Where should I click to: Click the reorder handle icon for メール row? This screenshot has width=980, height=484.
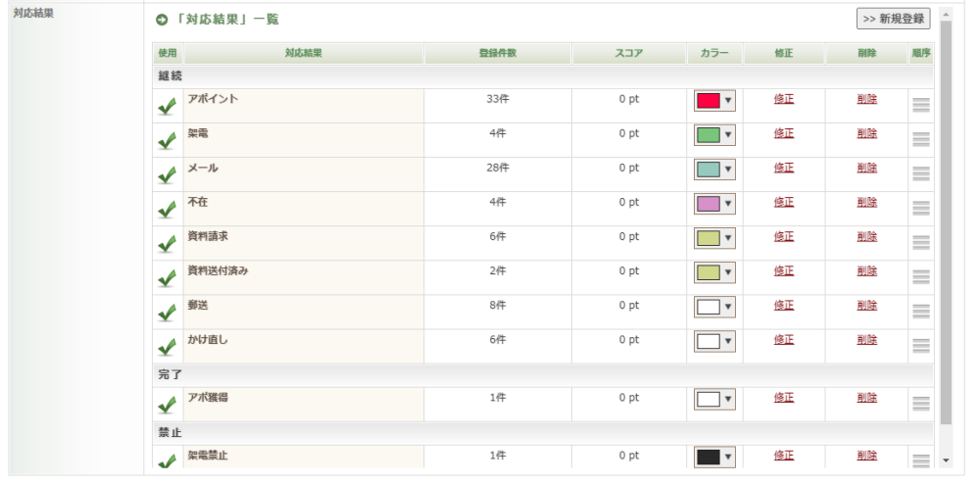tap(920, 174)
